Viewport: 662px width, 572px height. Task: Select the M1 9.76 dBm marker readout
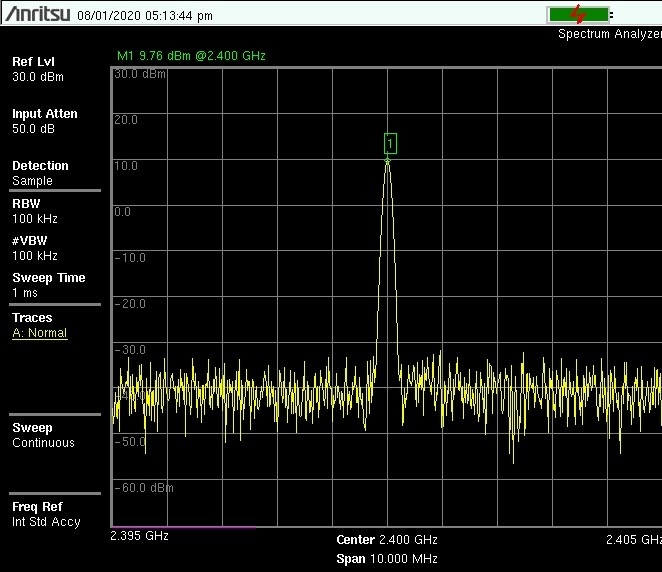[x=189, y=56]
